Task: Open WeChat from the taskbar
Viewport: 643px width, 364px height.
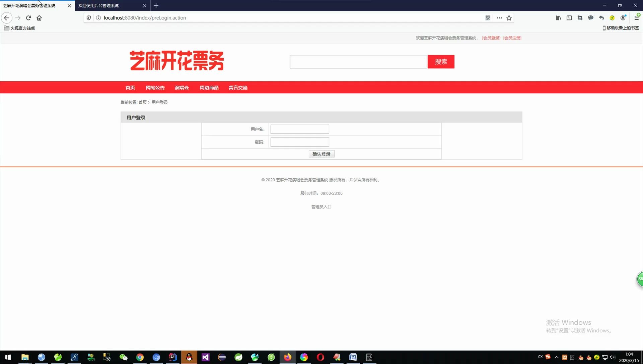Action: (124, 357)
